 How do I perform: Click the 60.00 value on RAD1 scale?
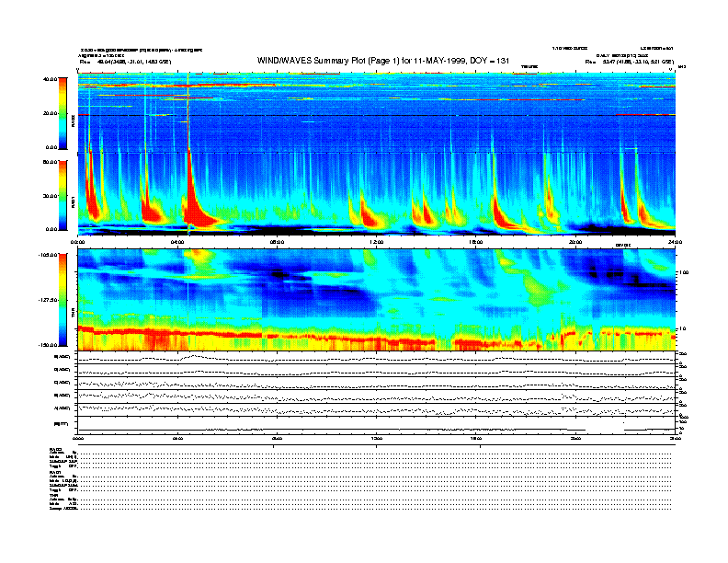pos(50,162)
